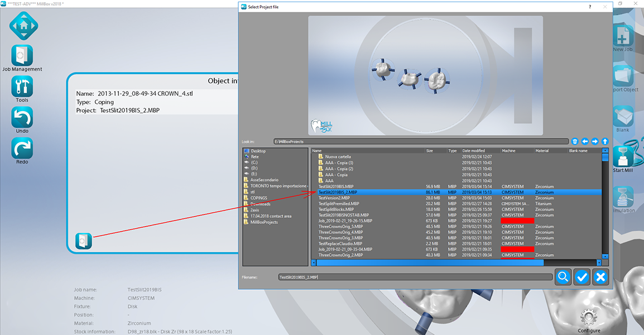This screenshot has width=644, height=335.
Task: Click the magnifier search button beside Filename
Action: [x=563, y=277]
